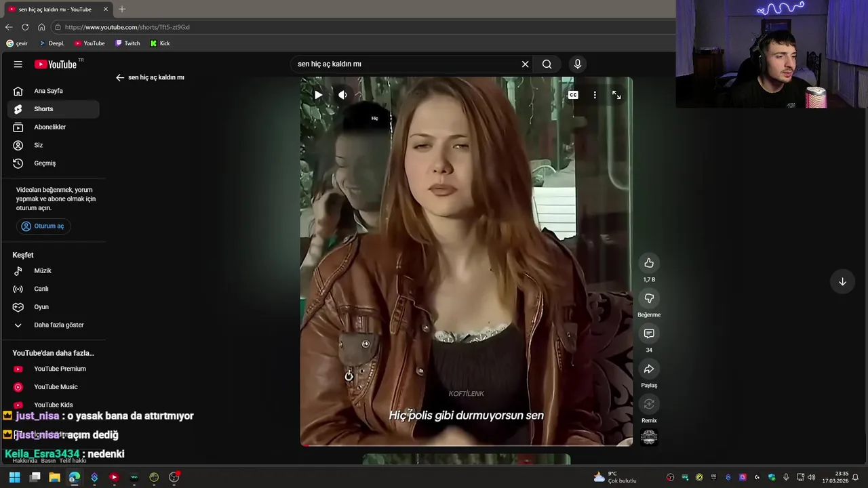Open Ana Sayfa in the sidebar

[53, 91]
